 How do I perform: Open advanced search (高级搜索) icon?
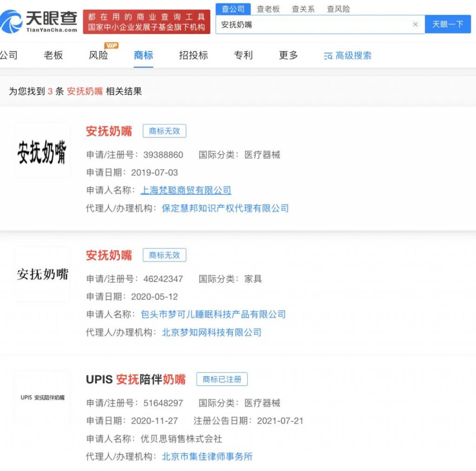[328, 56]
